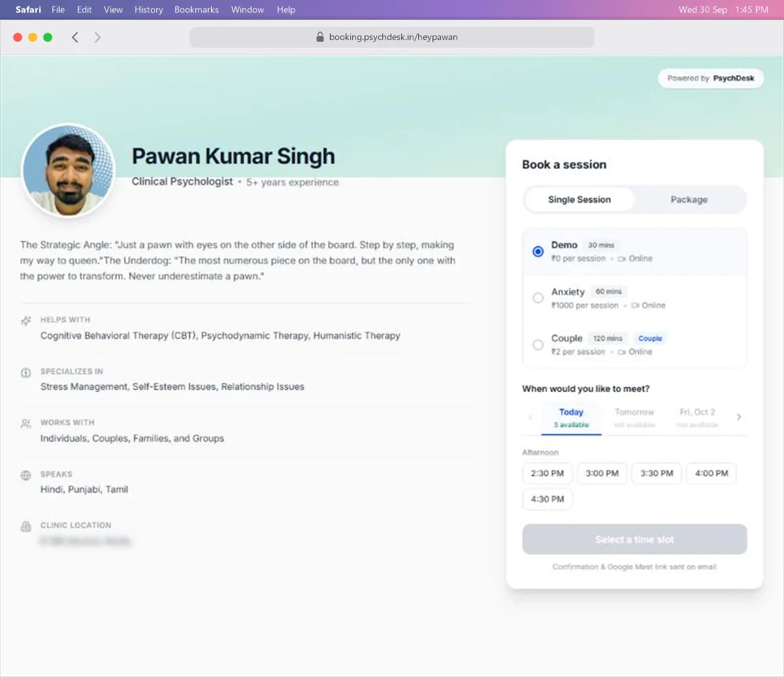Click the sparkle icon beside Helps With
The height and width of the screenshot is (677, 784).
click(x=25, y=321)
